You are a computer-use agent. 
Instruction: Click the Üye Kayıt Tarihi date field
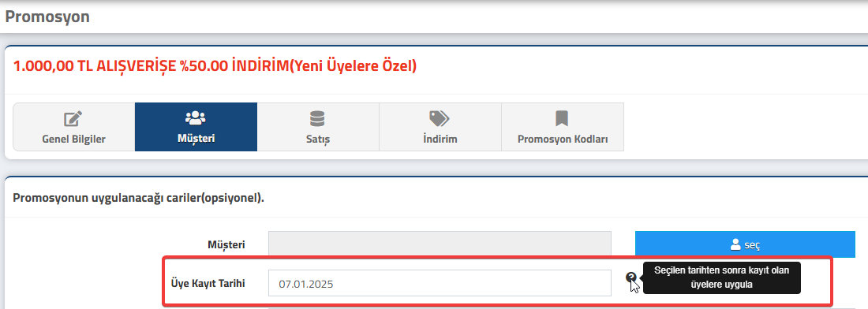point(440,284)
